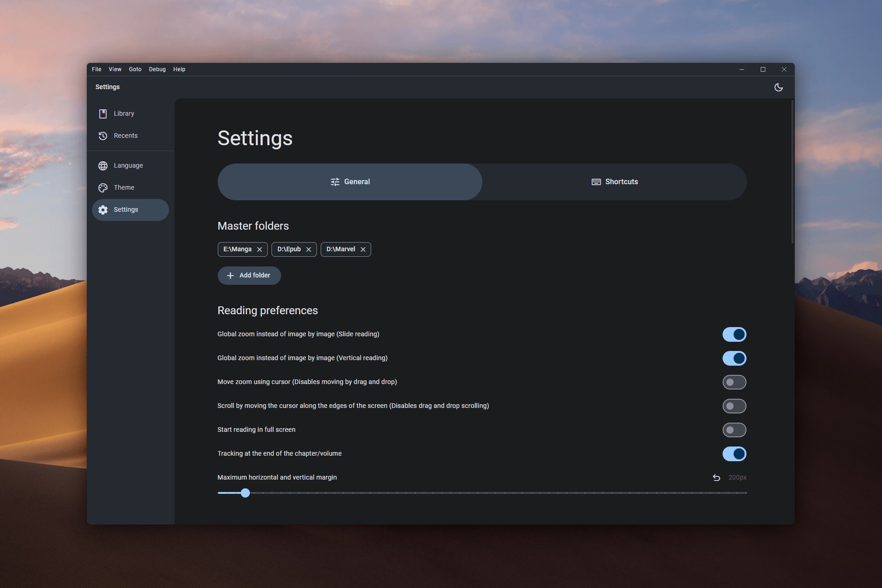
Task: Select the Recents history icon
Action: 103,136
